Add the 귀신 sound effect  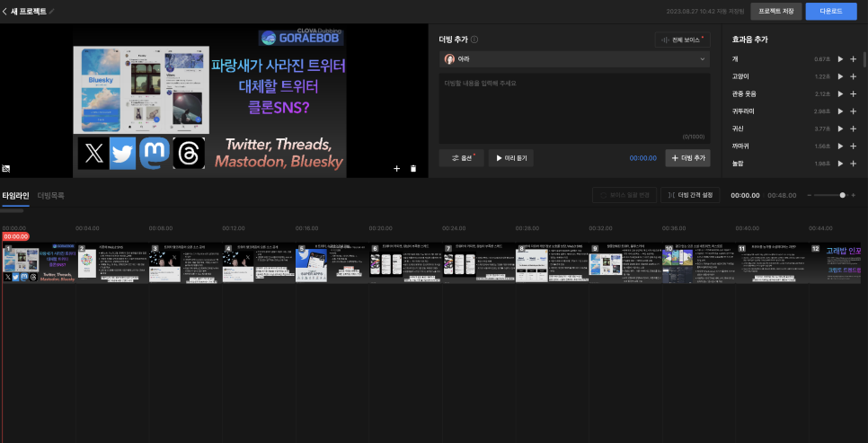click(x=853, y=128)
